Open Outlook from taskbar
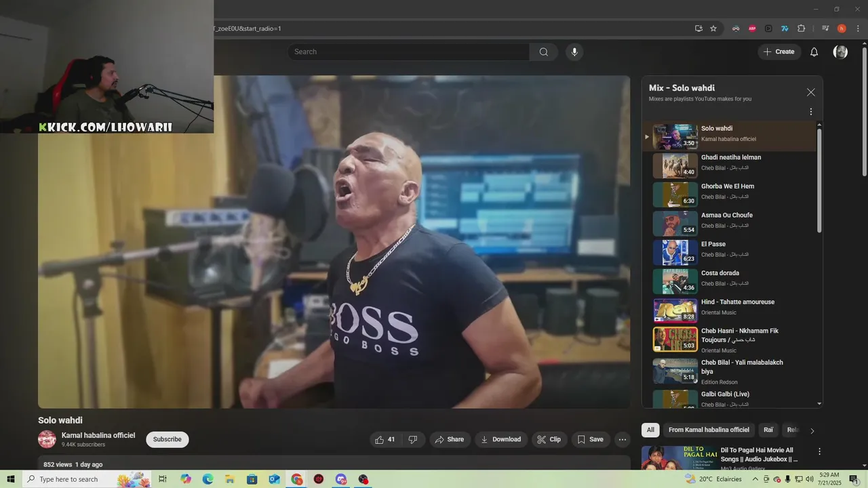868x488 pixels. tap(274, 479)
